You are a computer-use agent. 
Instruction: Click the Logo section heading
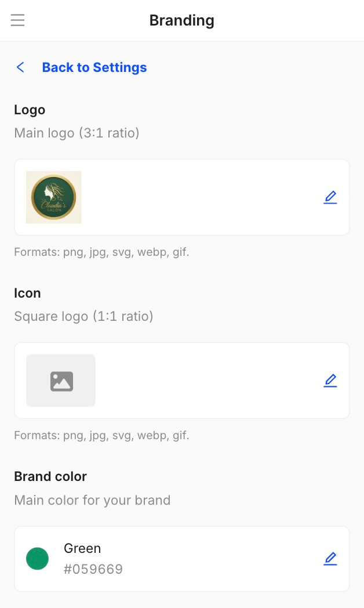(30, 110)
